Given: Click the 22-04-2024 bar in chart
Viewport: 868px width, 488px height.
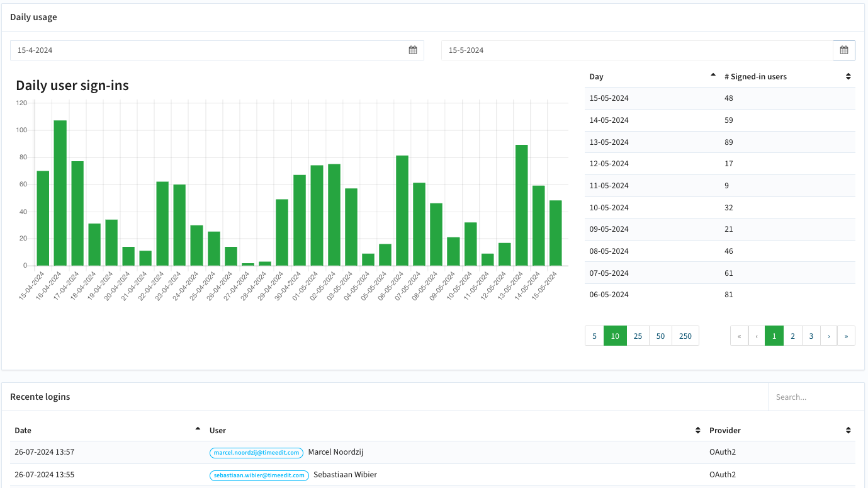Looking at the screenshot, I should 162,224.
